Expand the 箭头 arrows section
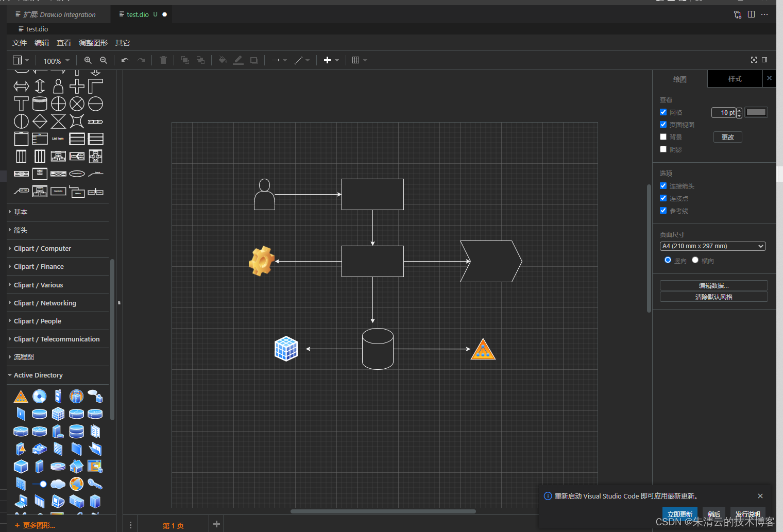Image resolution: width=783 pixels, height=532 pixels. (58, 230)
